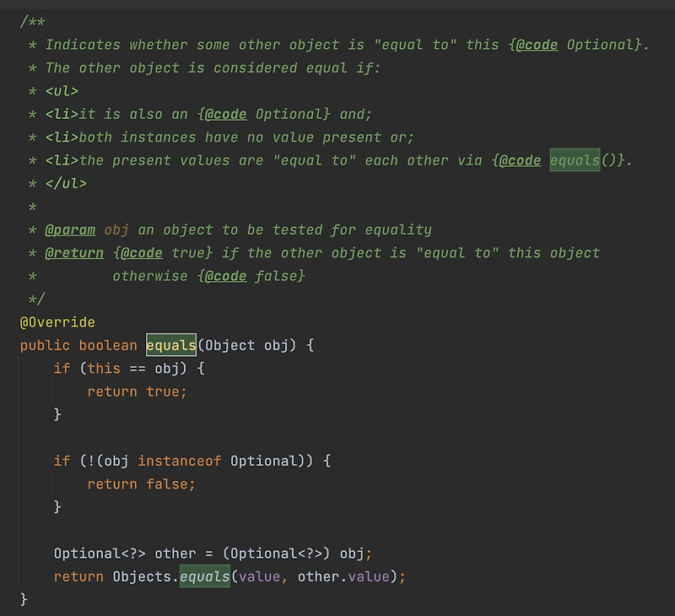Click the 'boolean' return type keyword
This screenshot has width=675, height=616.
click(x=108, y=345)
